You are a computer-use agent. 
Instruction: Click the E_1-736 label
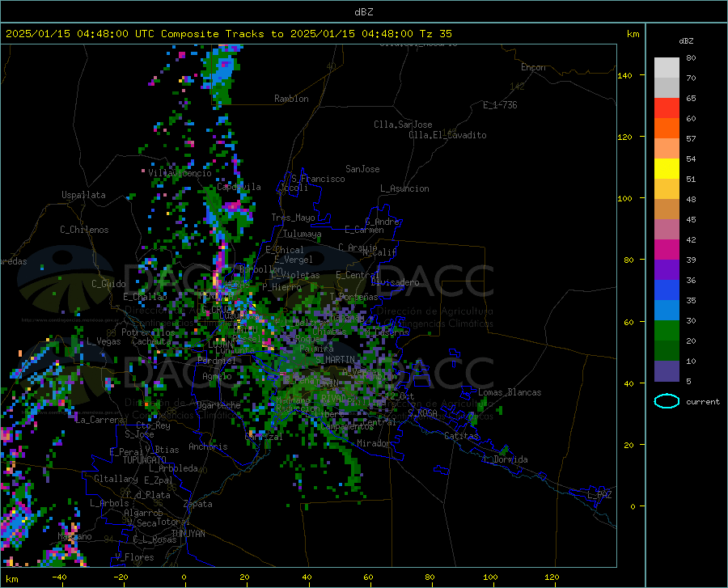click(500, 105)
